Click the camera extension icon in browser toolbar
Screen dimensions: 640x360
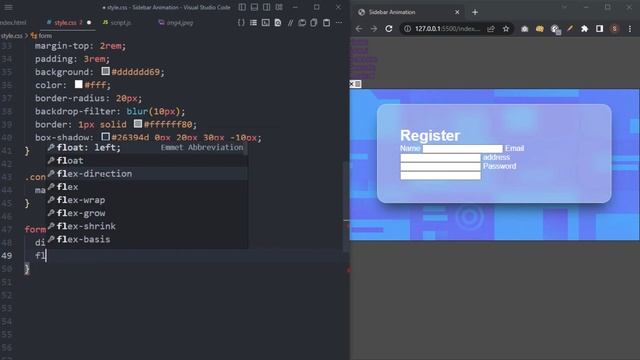click(524, 29)
